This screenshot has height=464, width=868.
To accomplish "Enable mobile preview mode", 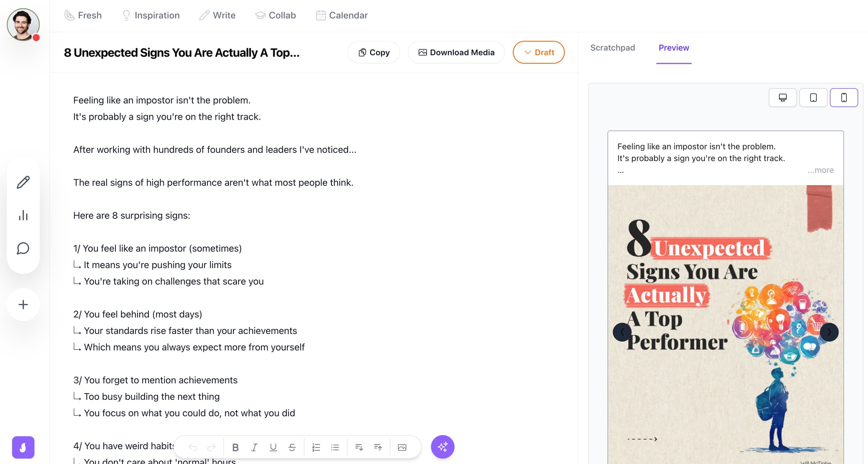I will 844,98.
